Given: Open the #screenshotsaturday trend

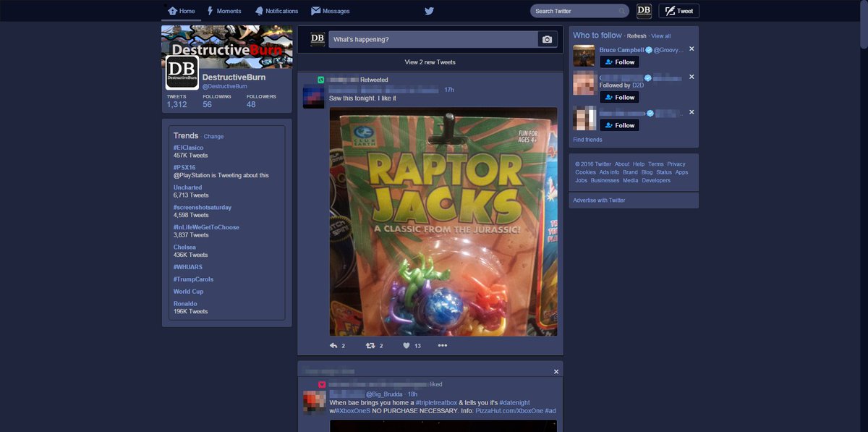Looking at the screenshot, I should 203,207.
